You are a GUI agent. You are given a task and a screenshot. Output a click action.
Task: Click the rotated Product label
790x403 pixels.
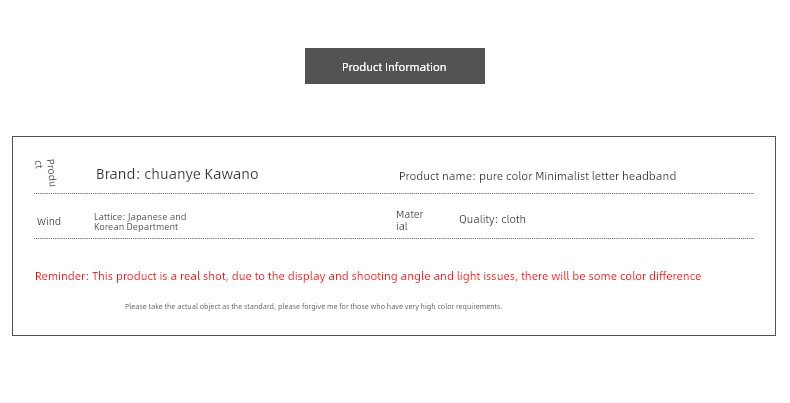pyautogui.click(x=45, y=173)
